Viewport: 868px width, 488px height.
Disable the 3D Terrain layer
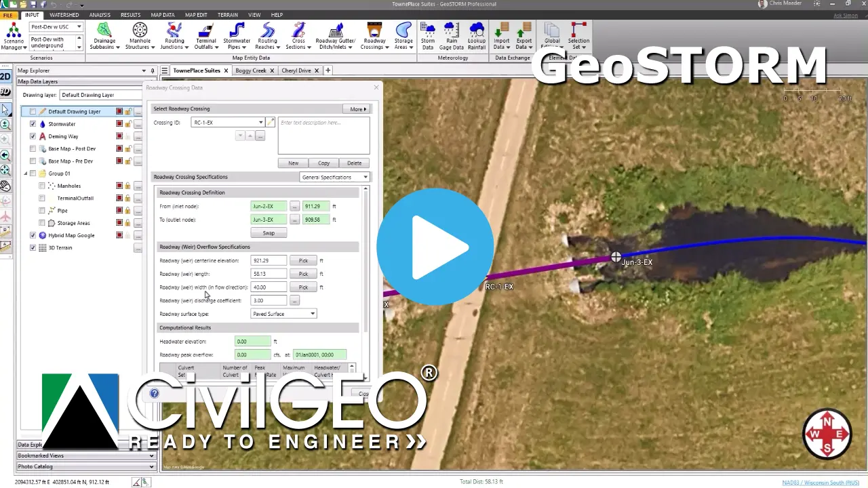[x=33, y=247]
